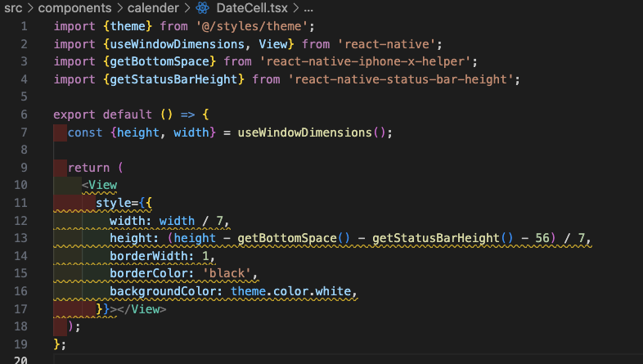
Task: Click the 'react-native' module string
Action: point(386,44)
